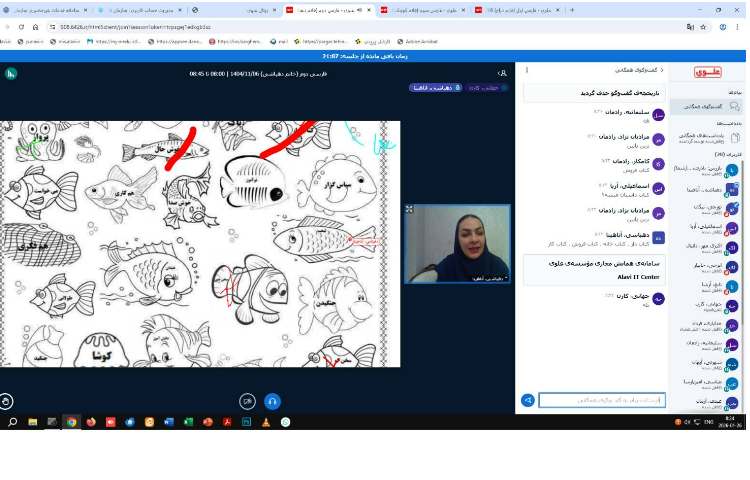The image size is (750, 480).
Task: Open the public chat in sidebar
Action: (x=706, y=106)
